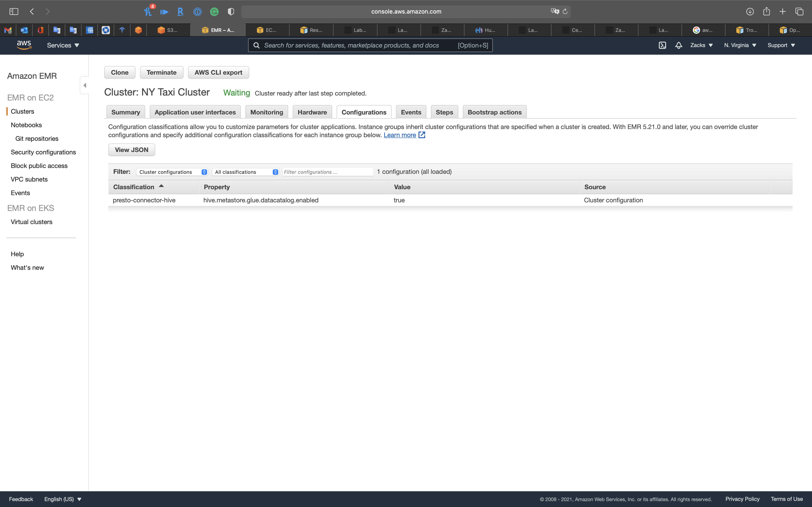Click the Learn more external link icon
This screenshot has width=812, height=507.
(x=422, y=135)
